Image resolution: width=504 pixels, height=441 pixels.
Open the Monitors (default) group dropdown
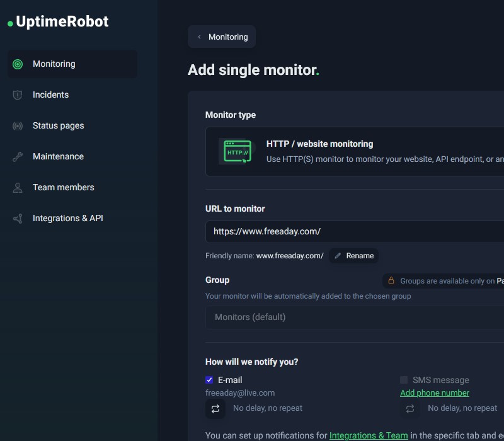tap(355, 318)
